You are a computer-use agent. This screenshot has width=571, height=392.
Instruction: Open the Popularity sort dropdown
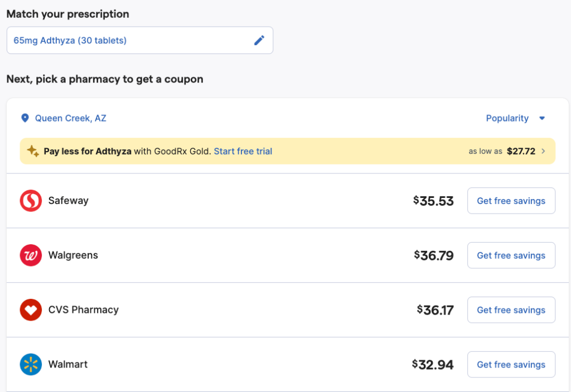507,118
